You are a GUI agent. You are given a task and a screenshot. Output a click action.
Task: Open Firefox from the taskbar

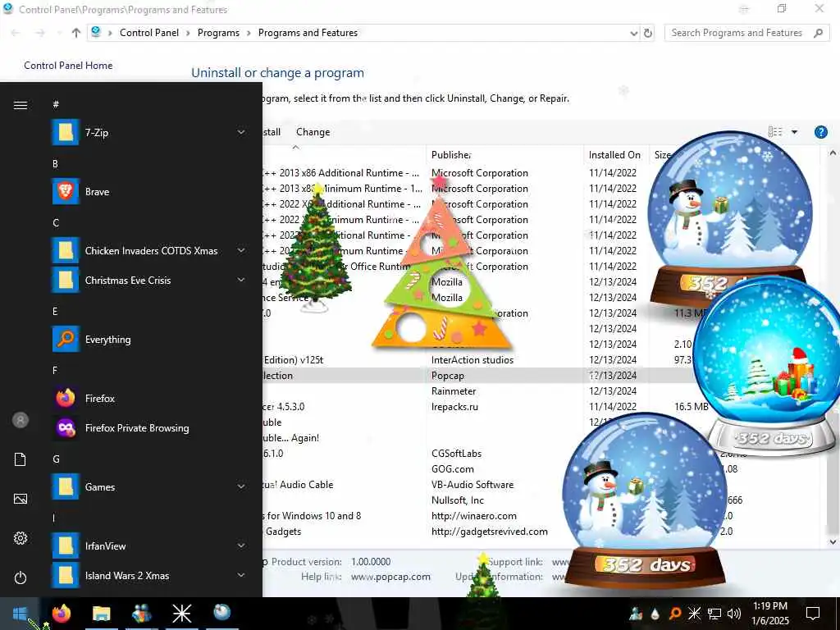[61, 613]
